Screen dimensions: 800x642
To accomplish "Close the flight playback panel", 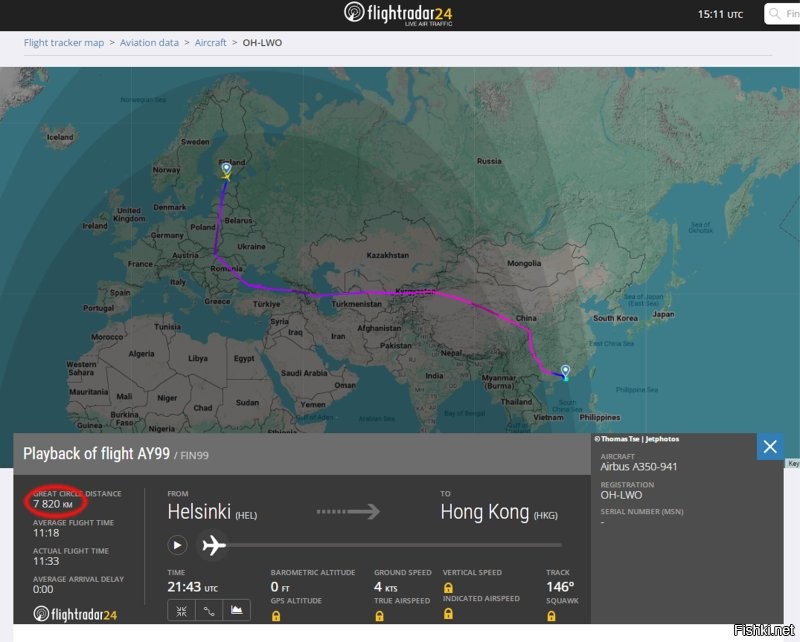I will coord(770,447).
